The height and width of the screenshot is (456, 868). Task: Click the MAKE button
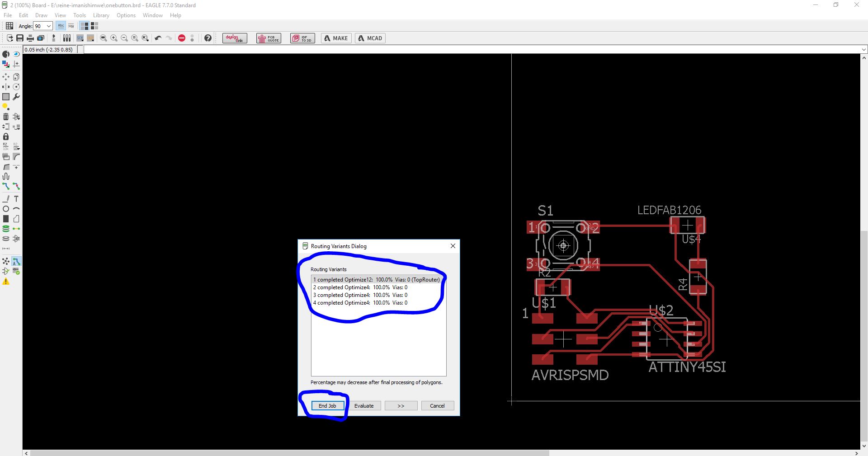pyautogui.click(x=336, y=38)
